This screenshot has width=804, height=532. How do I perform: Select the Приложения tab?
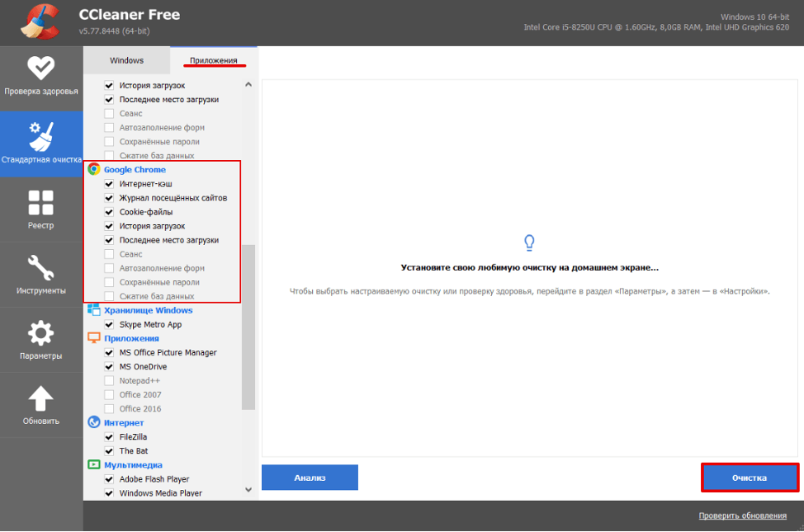[x=213, y=60]
